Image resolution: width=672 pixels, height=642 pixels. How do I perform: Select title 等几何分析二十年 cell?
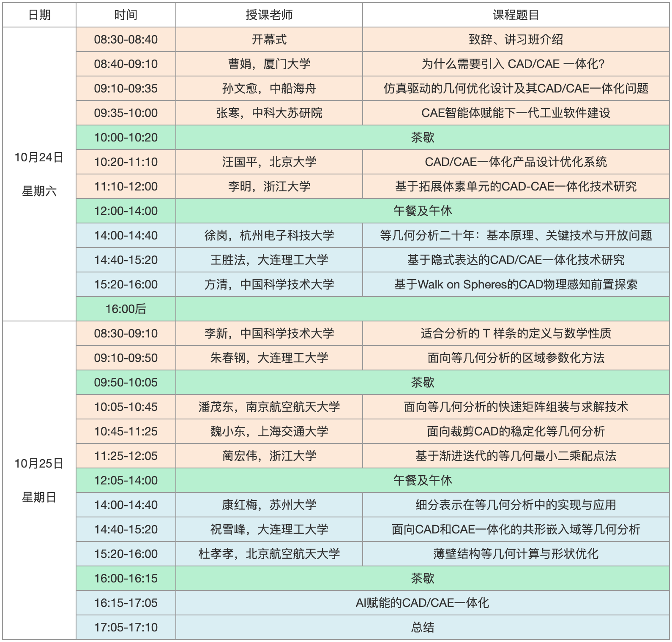coord(516,235)
